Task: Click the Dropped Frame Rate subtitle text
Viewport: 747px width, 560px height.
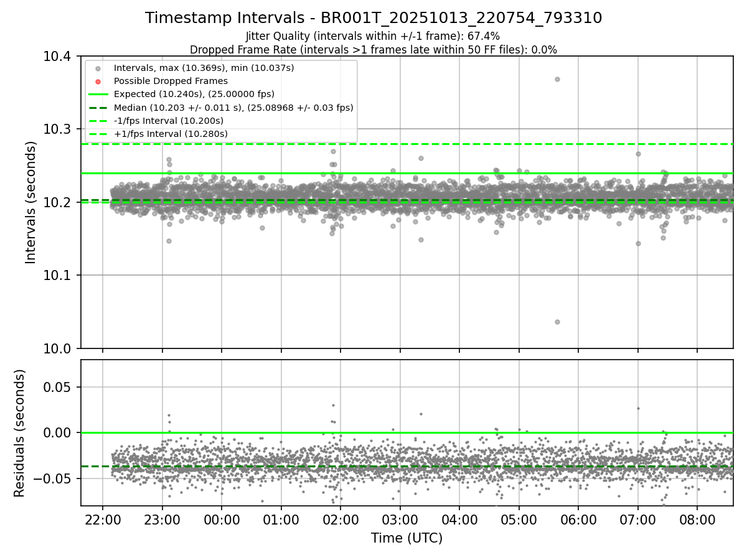Action: click(x=374, y=49)
